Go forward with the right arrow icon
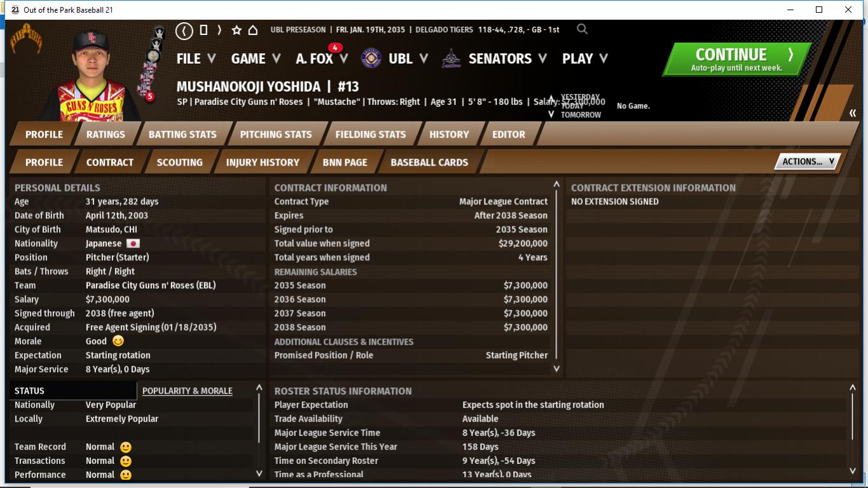This screenshot has width=868, height=488. (x=219, y=30)
